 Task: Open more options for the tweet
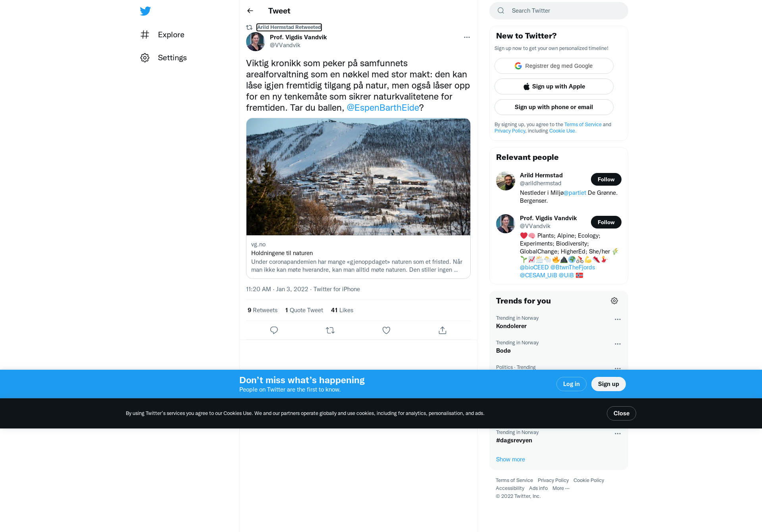click(467, 37)
